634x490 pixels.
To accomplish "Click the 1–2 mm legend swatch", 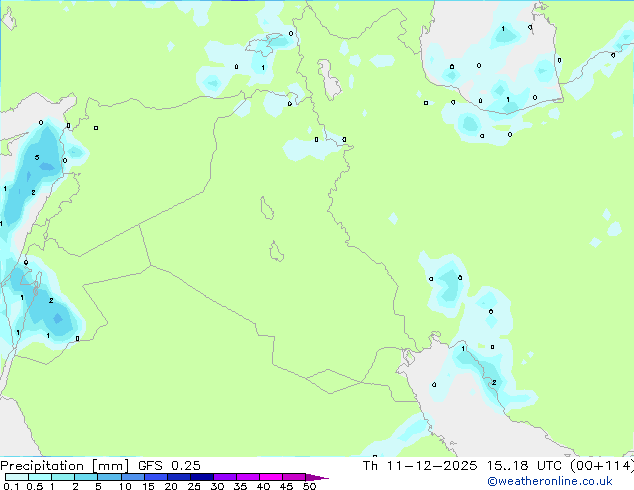I will (x=63, y=477).
